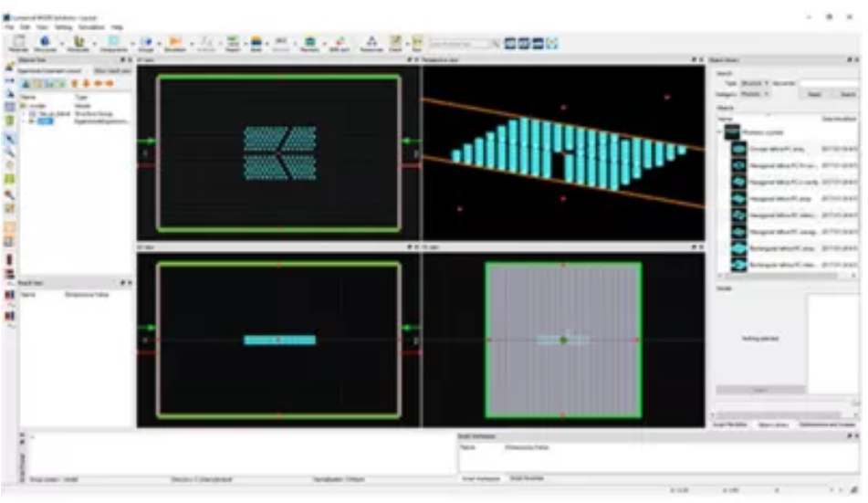Open the Help menu
The height and width of the screenshot is (503, 868).
click(x=118, y=26)
